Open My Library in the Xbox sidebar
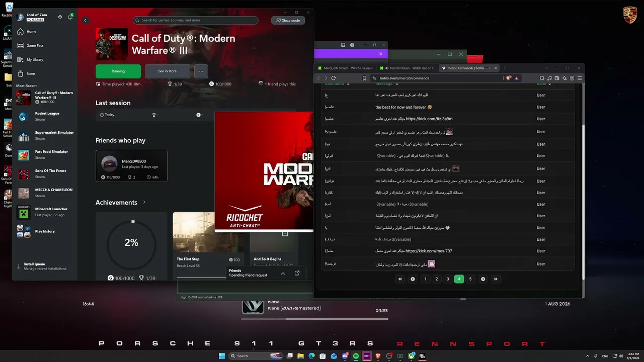Viewport: 644px width, 362px height. (45, 60)
